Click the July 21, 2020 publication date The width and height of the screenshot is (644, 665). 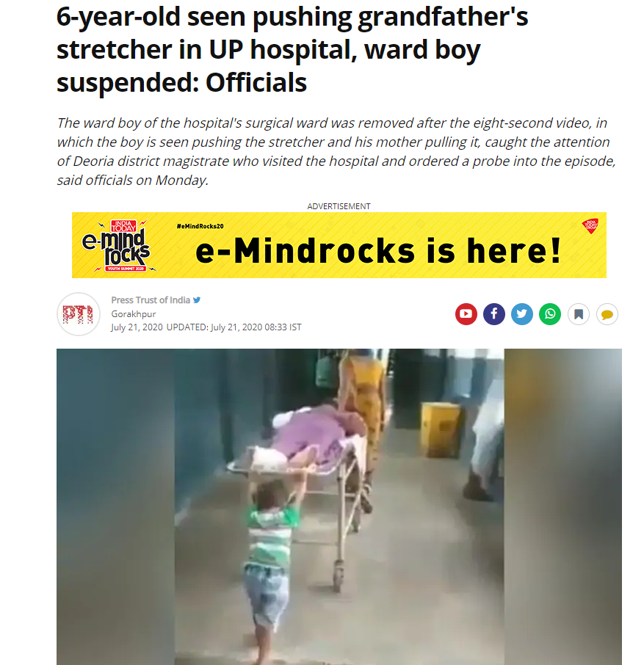(137, 327)
